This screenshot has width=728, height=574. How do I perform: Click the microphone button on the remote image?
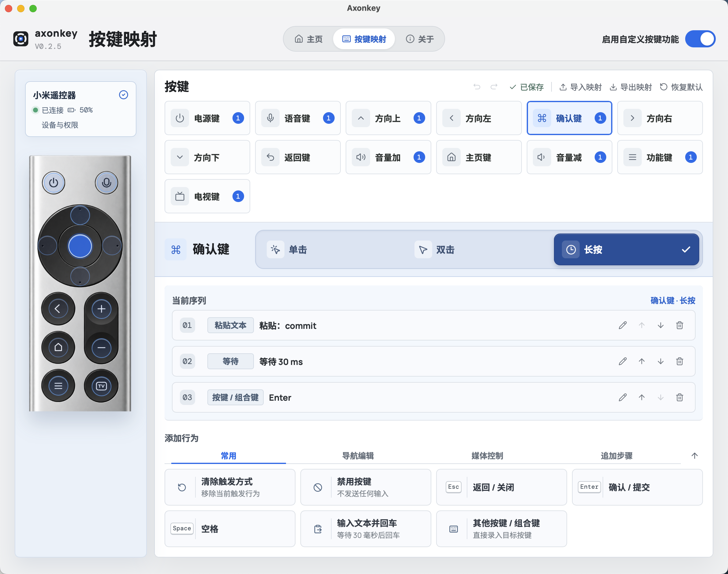[106, 183]
